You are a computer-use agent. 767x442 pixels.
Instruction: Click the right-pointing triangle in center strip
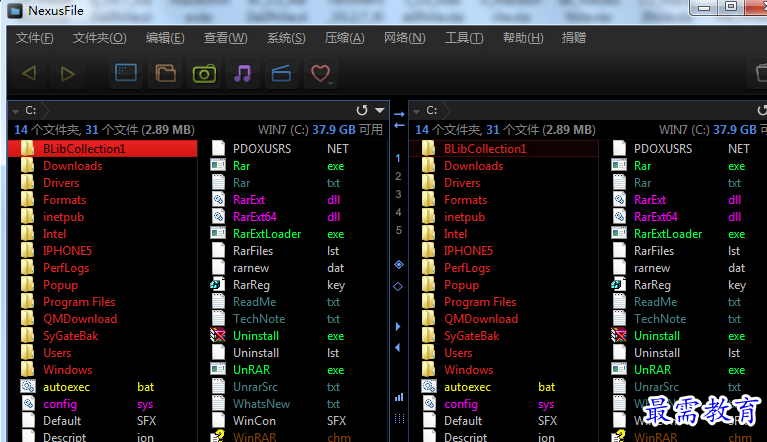398,326
